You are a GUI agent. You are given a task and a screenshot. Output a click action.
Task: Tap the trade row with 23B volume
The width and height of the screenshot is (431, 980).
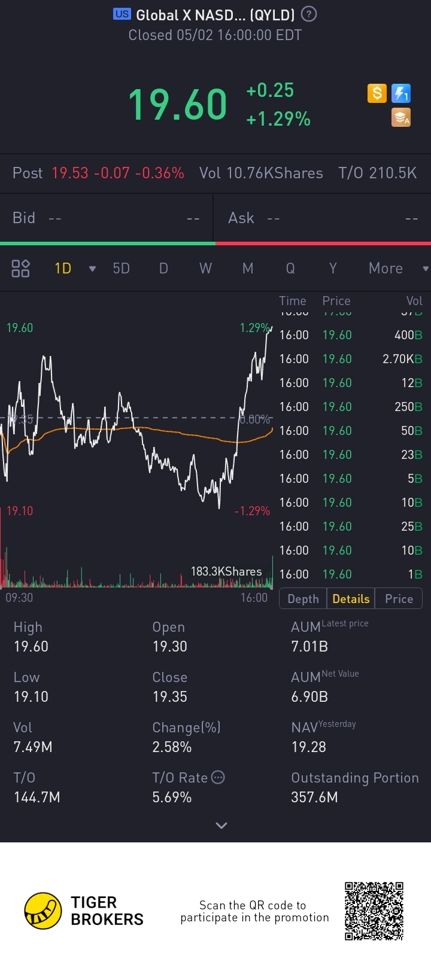[x=351, y=455]
